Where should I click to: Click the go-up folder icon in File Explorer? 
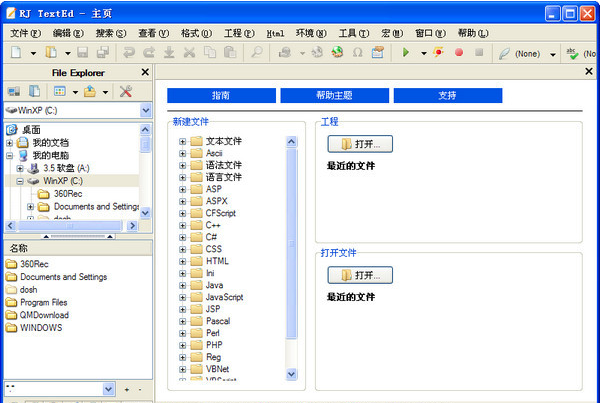tap(92, 92)
